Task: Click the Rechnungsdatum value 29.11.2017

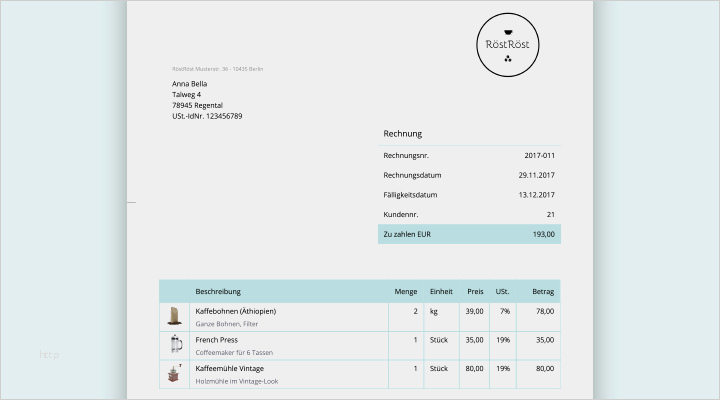Action: (536, 175)
